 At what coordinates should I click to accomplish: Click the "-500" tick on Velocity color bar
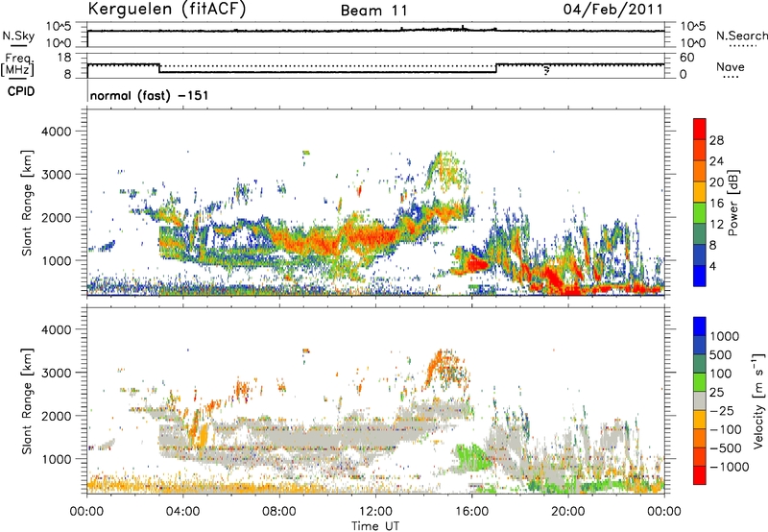[726, 447]
